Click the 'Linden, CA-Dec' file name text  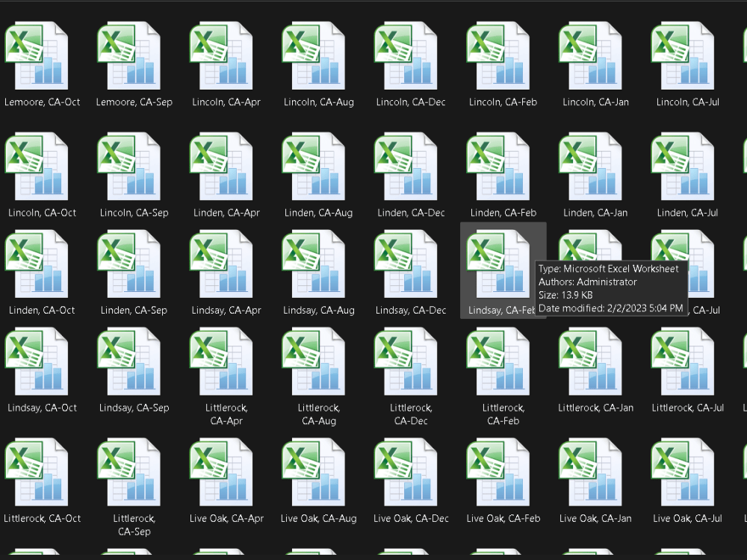pos(411,213)
